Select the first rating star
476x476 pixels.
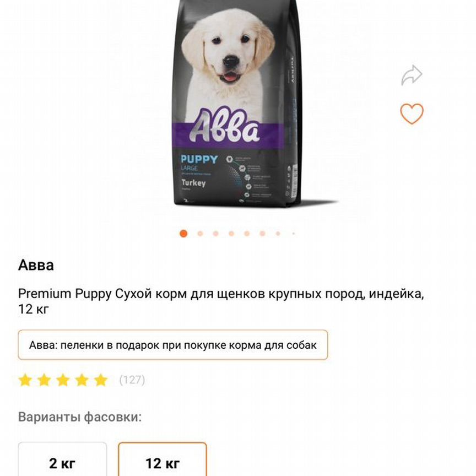tap(25, 380)
